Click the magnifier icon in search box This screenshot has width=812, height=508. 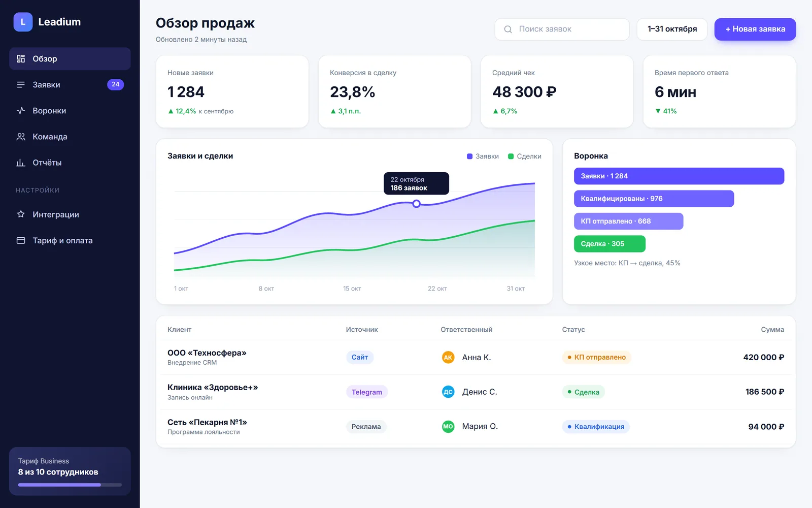click(x=508, y=29)
